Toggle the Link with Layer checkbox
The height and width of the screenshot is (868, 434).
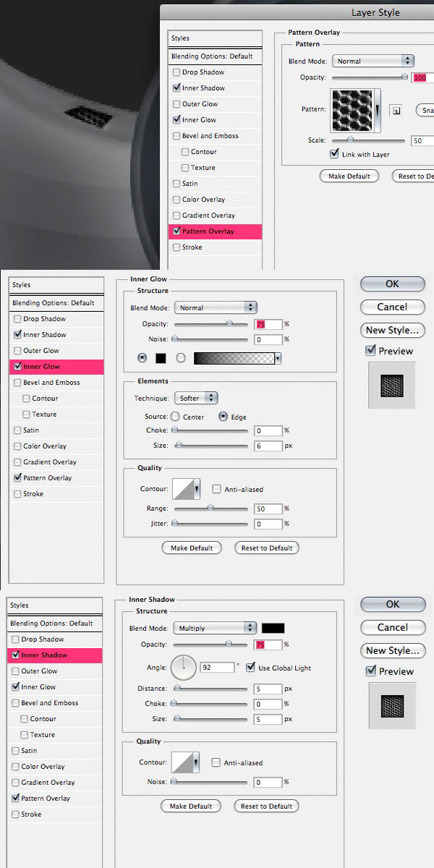[334, 154]
